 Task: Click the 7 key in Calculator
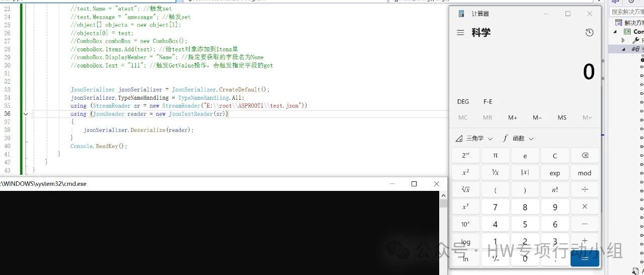pyautogui.click(x=495, y=207)
